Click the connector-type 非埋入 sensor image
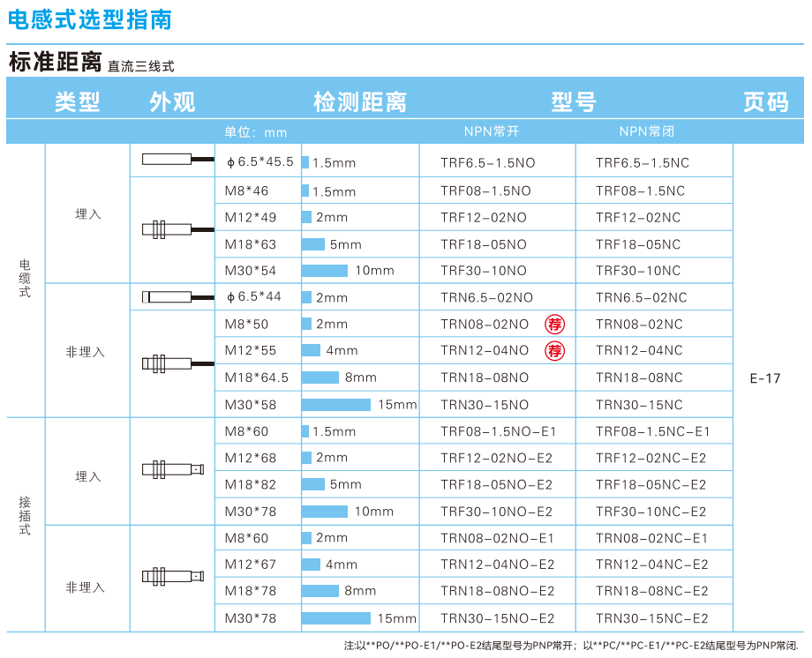Viewport: 812px width, 658px height. click(173, 577)
